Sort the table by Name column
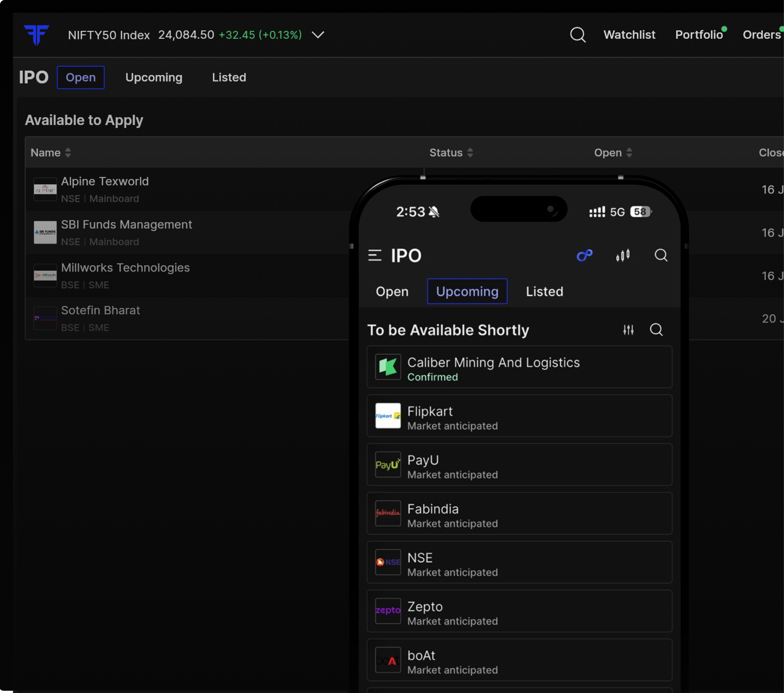Viewport: 784px width, 693px height. point(51,153)
